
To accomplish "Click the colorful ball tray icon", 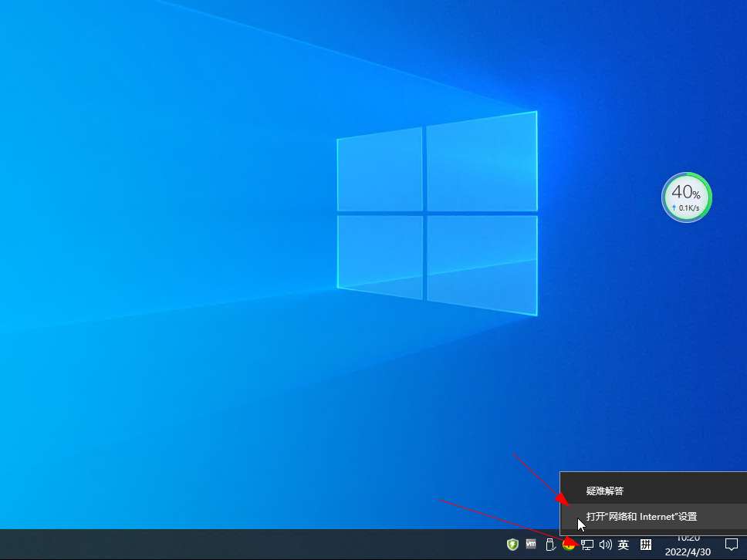I will click(x=569, y=545).
